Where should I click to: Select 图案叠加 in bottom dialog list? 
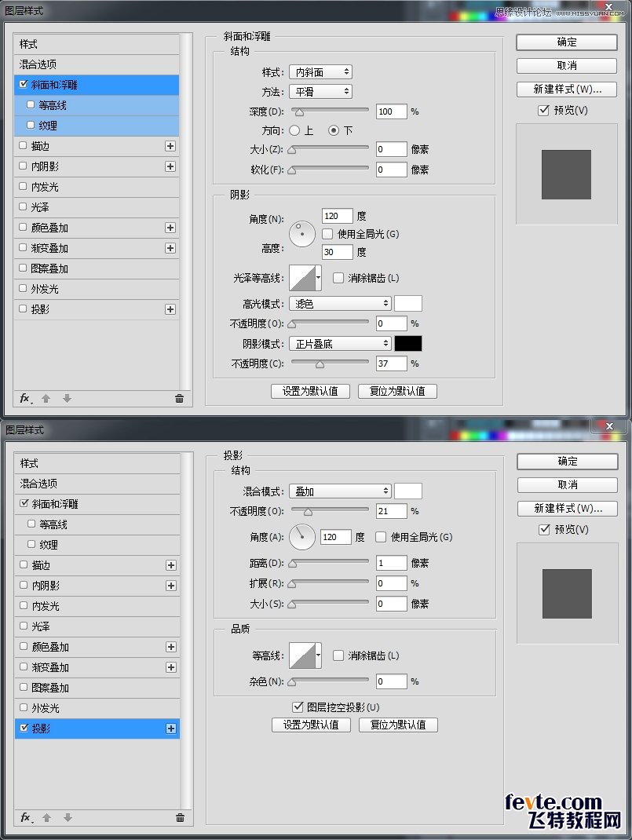(x=97, y=688)
